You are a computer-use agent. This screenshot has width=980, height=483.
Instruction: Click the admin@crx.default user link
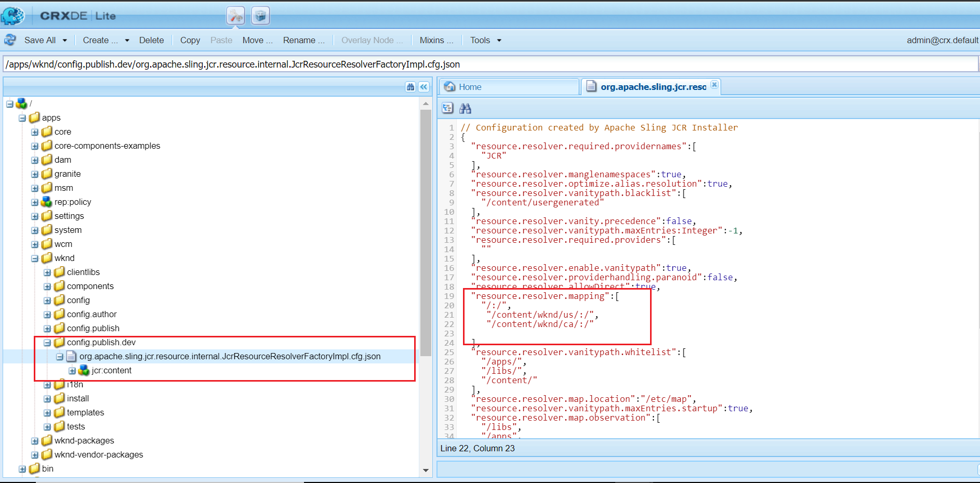(943, 40)
